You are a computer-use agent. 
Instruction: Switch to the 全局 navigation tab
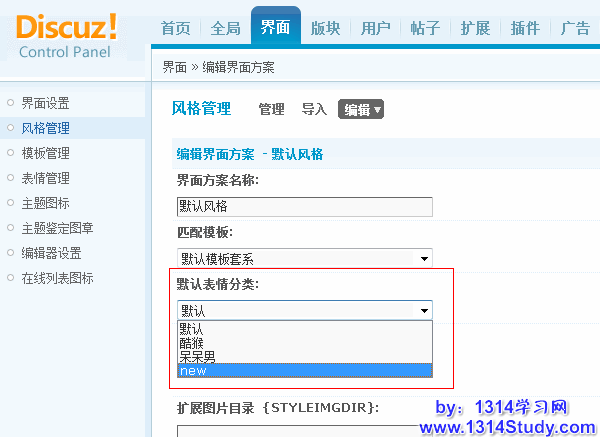tap(225, 28)
